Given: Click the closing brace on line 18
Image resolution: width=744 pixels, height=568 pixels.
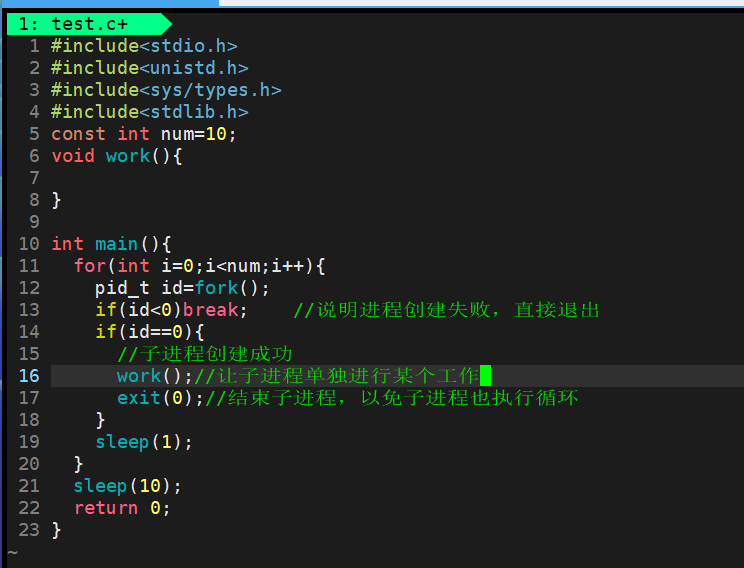Looking at the screenshot, I should pos(100,420).
